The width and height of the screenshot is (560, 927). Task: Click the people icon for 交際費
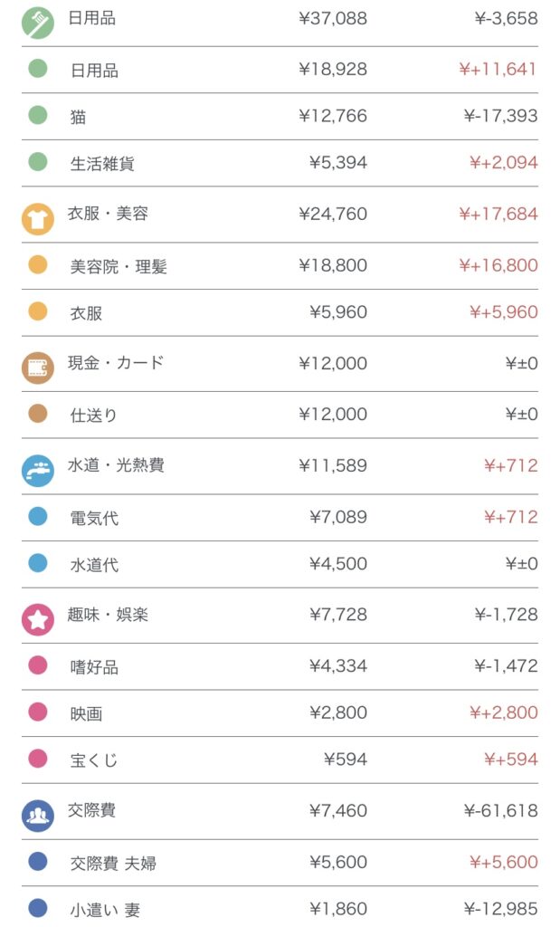37,815
